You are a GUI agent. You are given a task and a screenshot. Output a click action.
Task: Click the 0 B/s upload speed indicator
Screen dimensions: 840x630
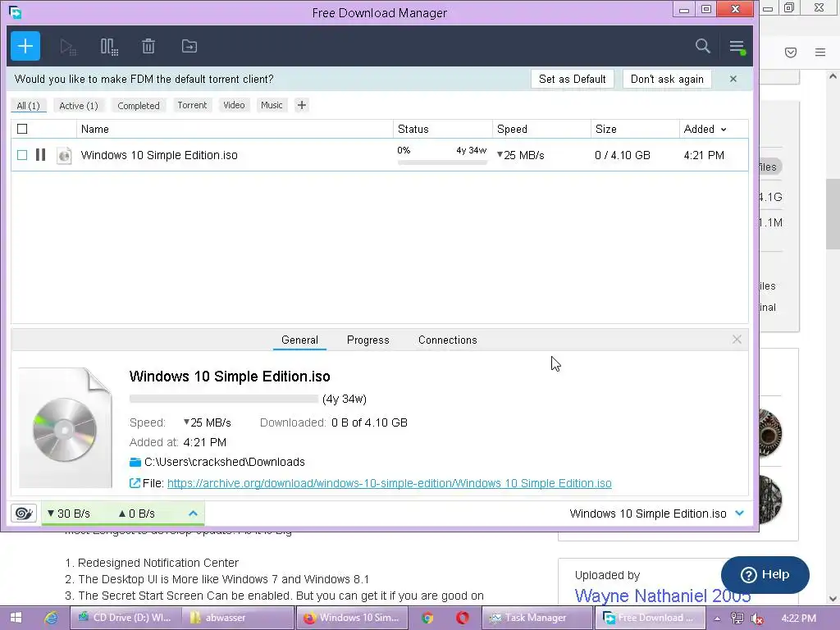tap(137, 514)
